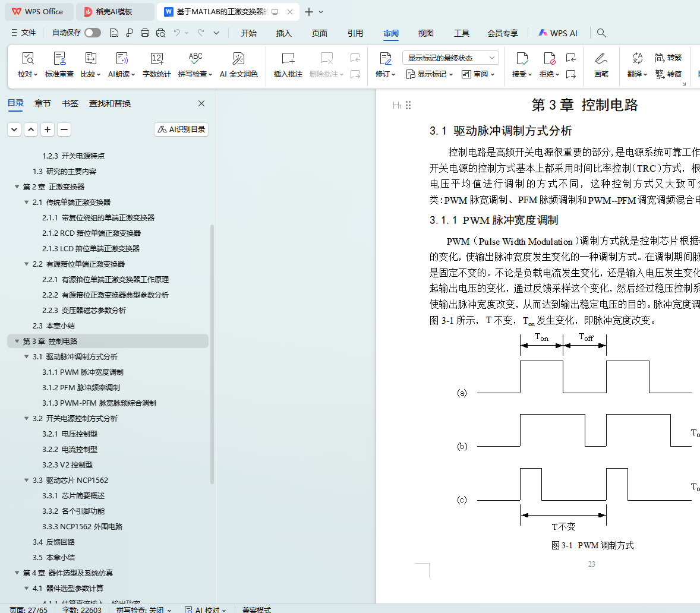
Task: Click the 标准审查 review icon
Action: click(x=59, y=59)
